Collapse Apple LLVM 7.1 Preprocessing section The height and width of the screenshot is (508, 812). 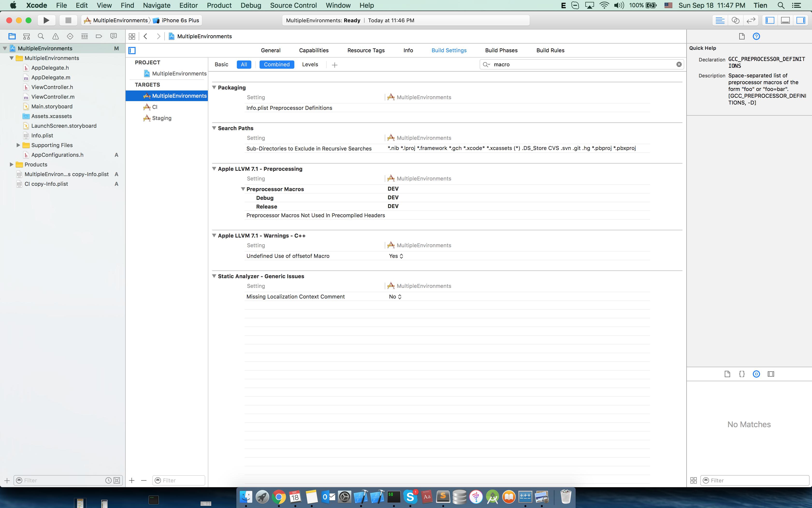coord(214,169)
